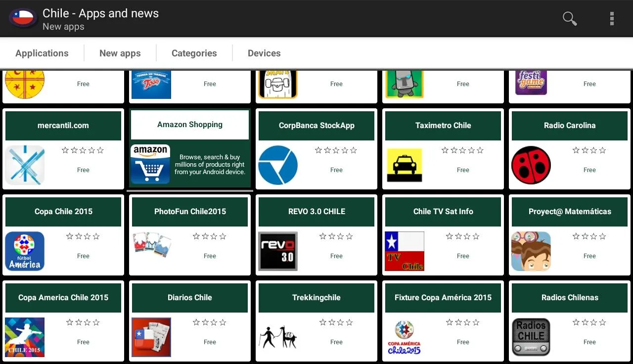Tap the star rating under PhotoFun Chile2015
Viewport: 633px width, 364px height.
coord(209,236)
